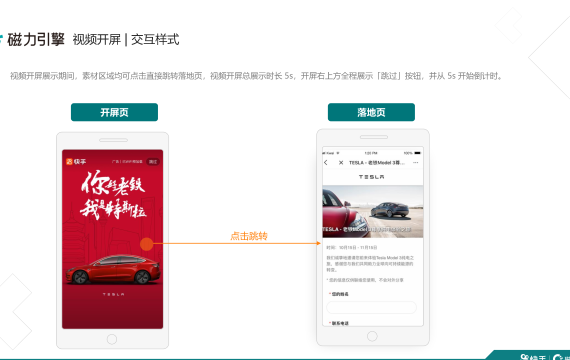The image size is (570, 360).
Task: Click the orange tap indicator dot
Action: click(x=146, y=244)
